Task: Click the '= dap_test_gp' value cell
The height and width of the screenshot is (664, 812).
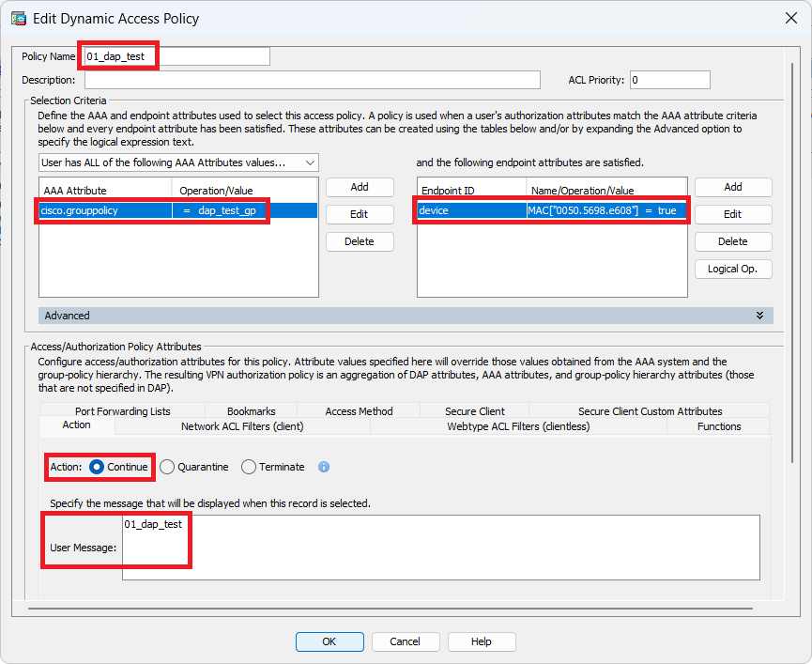Action: tap(244, 210)
